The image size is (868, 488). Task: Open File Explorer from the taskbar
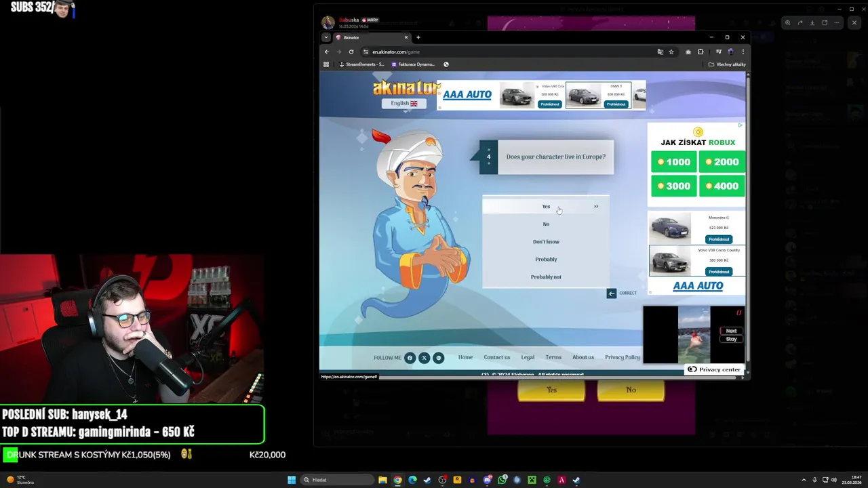[382, 480]
